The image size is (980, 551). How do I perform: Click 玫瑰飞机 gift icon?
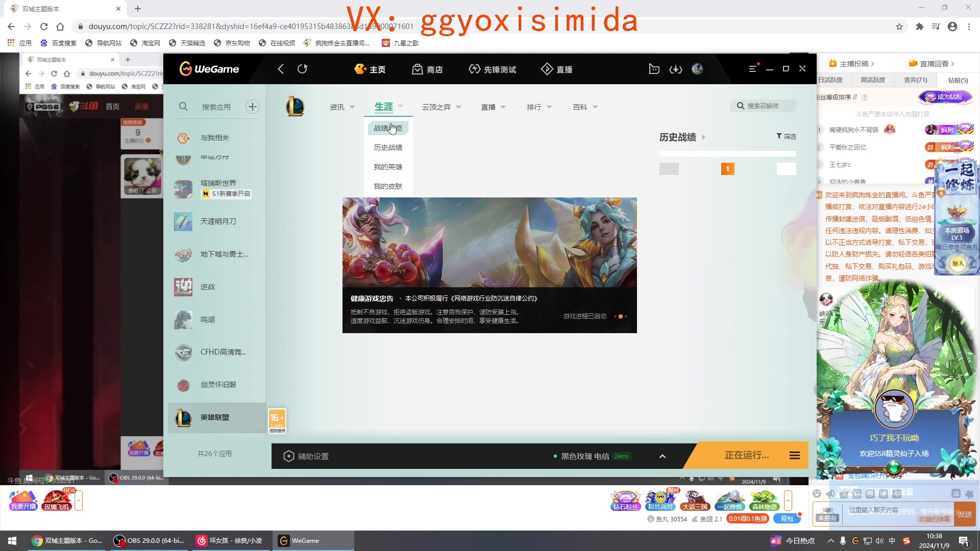57,500
